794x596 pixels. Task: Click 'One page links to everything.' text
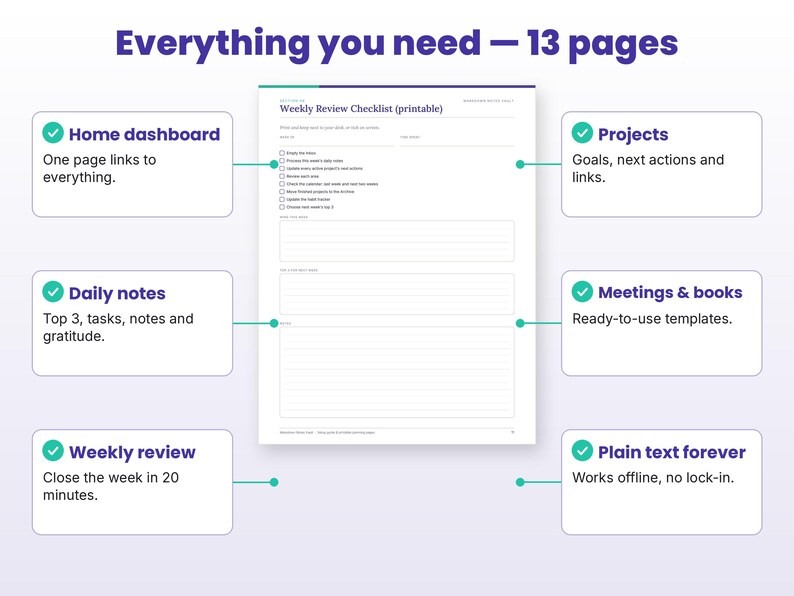(100, 168)
